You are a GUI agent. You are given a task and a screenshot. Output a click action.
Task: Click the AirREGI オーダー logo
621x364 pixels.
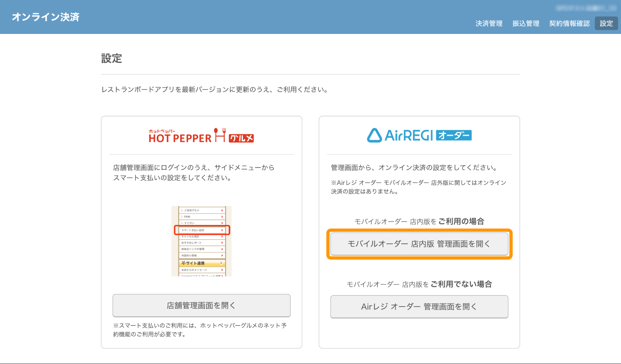point(419,135)
